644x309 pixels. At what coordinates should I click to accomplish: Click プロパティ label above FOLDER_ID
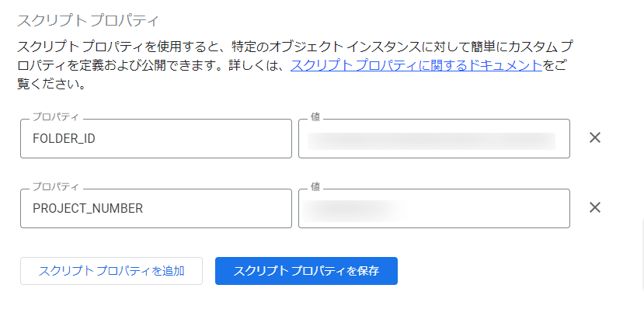point(55,117)
